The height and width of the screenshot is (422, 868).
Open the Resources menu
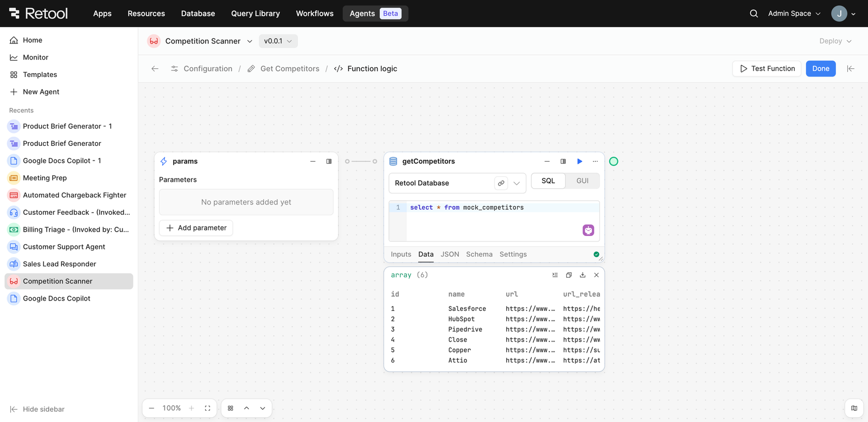pos(146,14)
